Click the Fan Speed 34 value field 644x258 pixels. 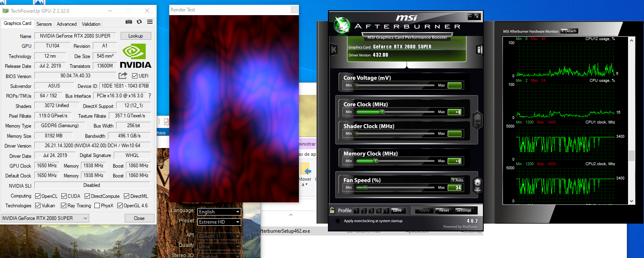[x=455, y=188]
